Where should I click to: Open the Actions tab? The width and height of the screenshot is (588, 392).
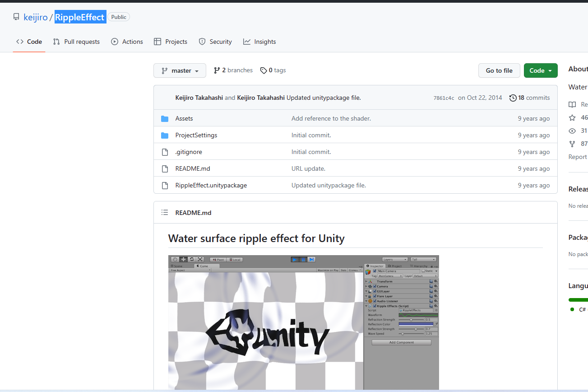pyautogui.click(x=127, y=42)
